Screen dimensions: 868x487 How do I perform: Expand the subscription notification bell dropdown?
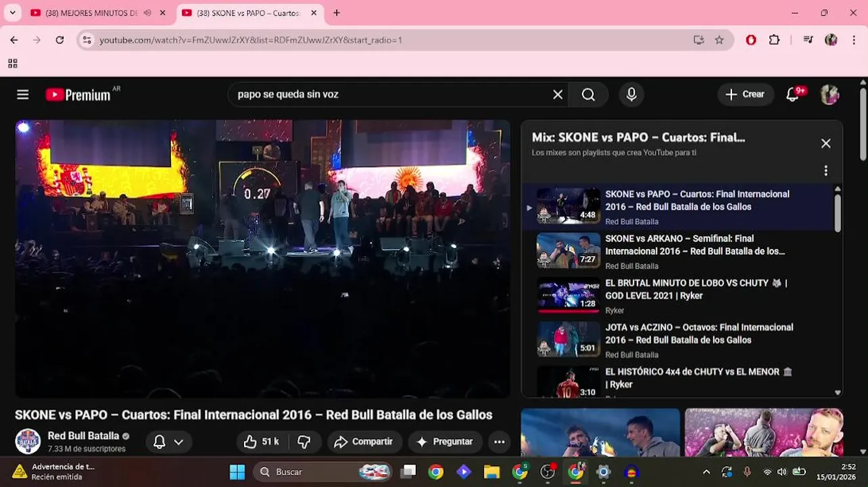click(x=168, y=442)
